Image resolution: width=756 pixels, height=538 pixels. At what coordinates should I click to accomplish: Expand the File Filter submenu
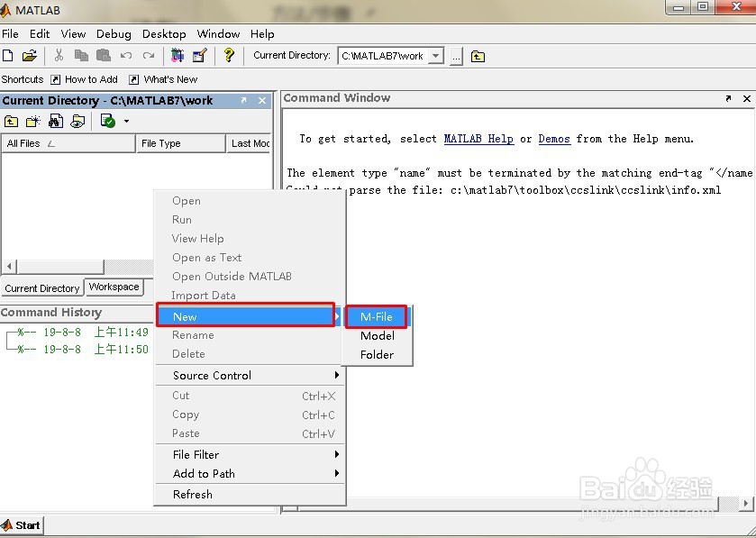point(249,454)
